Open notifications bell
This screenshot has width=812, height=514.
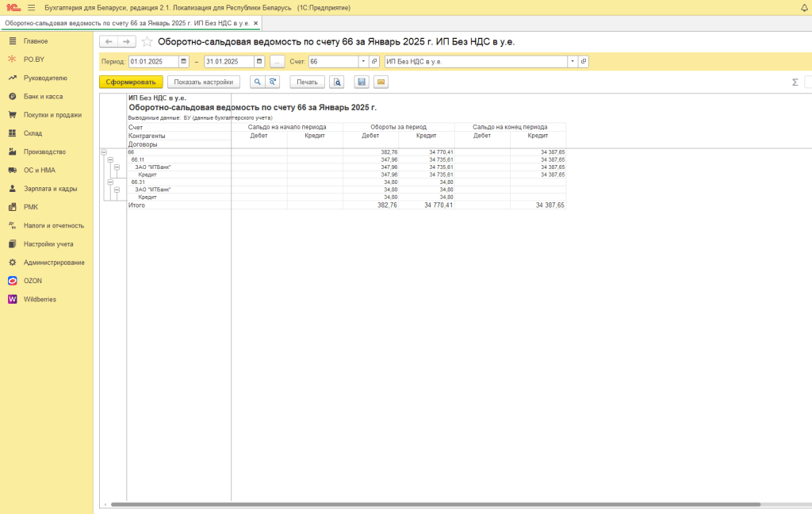[x=805, y=8]
